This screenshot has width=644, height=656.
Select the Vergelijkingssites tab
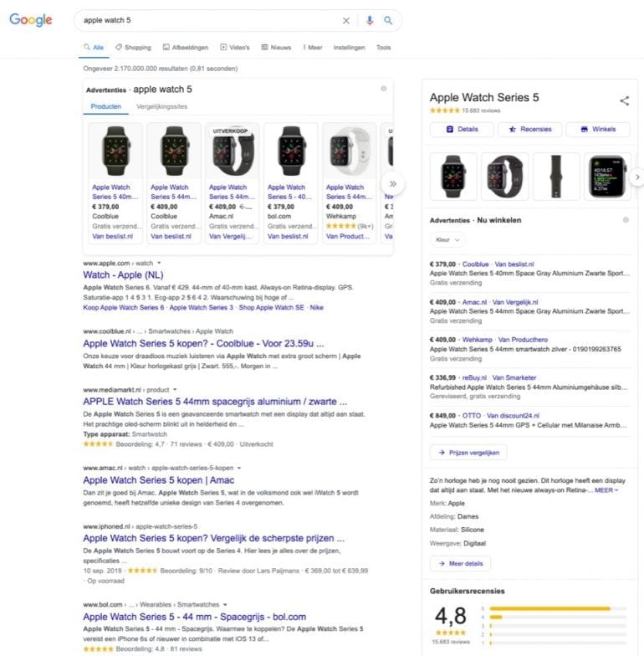(162, 106)
